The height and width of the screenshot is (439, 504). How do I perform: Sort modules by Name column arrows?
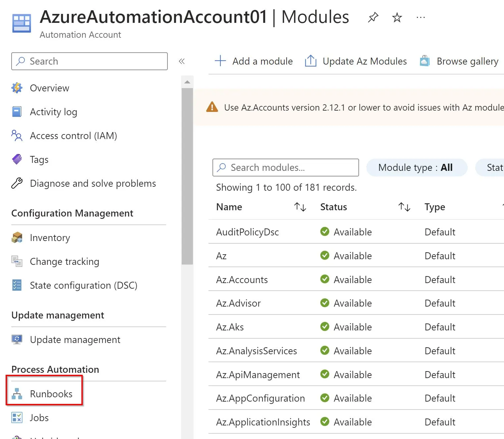pos(300,207)
